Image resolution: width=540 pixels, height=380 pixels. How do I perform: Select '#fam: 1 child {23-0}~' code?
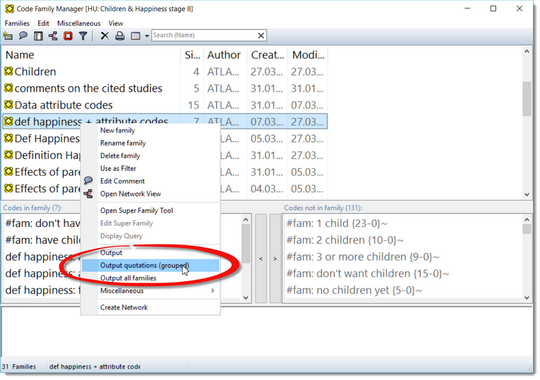point(337,223)
